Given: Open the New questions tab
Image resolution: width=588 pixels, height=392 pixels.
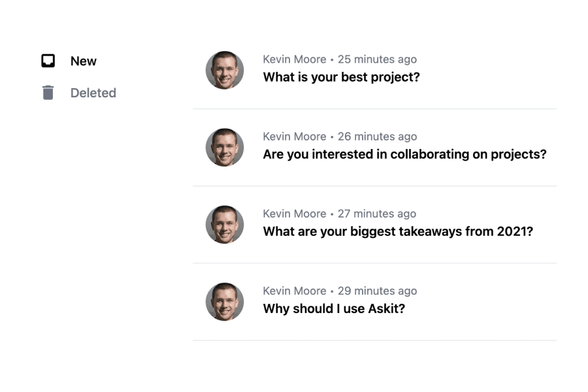Looking at the screenshot, I should coord(83,61).
